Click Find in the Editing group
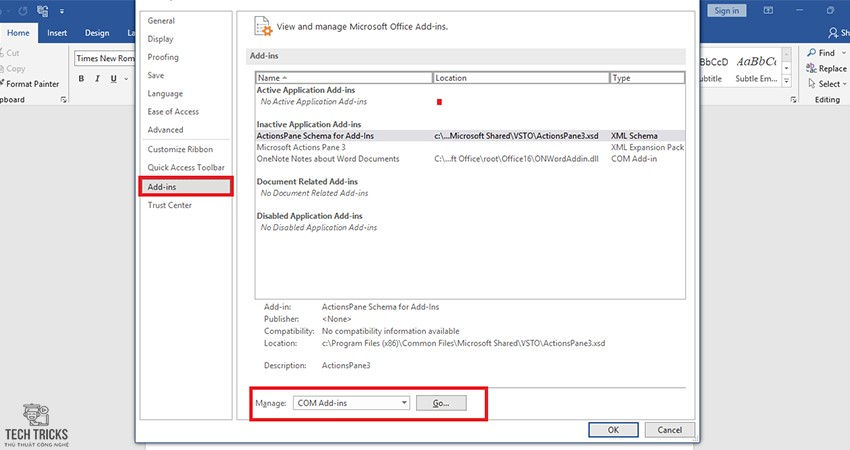 pos(821,53)
